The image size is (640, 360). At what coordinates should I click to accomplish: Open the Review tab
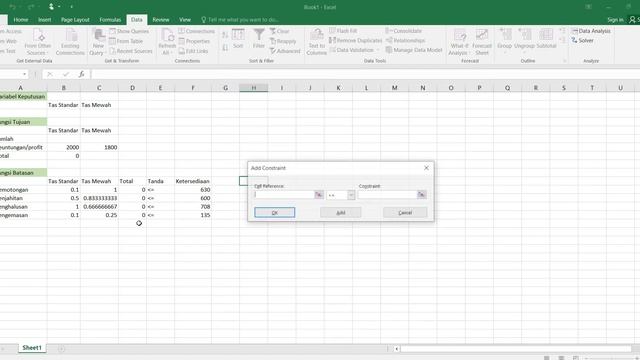(161, 20)
